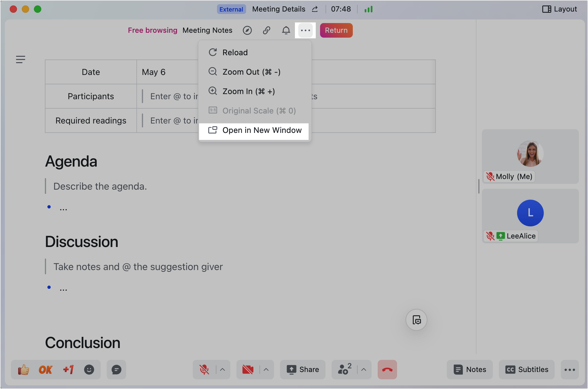The height and width of the screenshot is (389, 588).
Task: Click the Share screen button
Action: [303, 370]
